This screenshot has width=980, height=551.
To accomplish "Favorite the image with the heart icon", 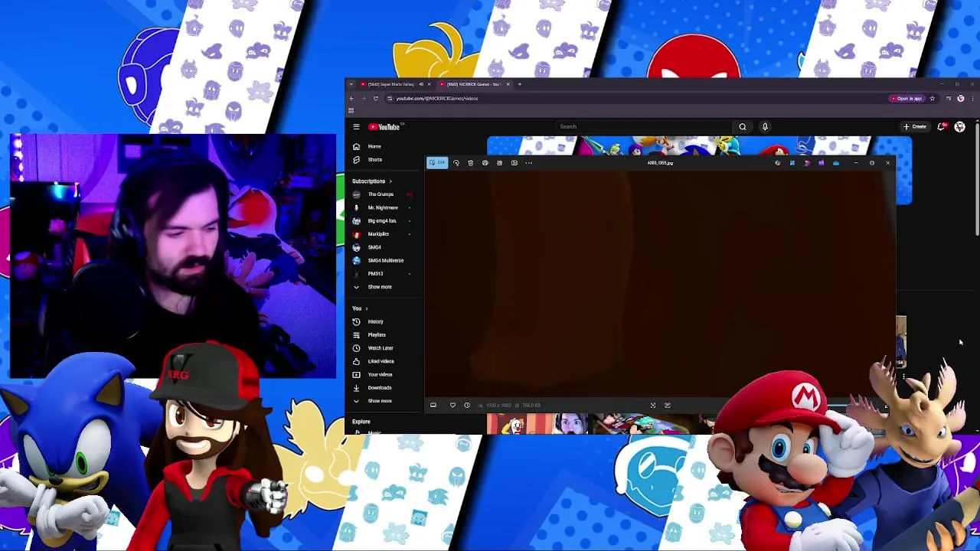I will point(452,406).
